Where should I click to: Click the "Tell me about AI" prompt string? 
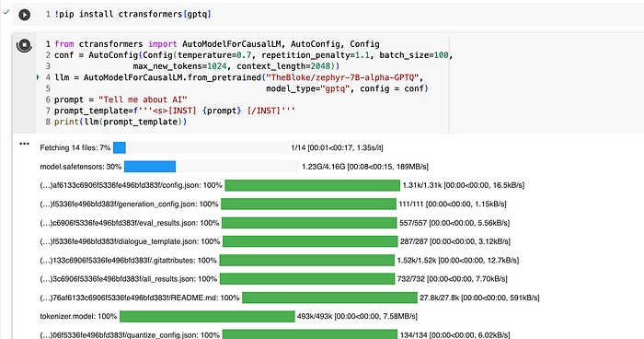[143, 99]
